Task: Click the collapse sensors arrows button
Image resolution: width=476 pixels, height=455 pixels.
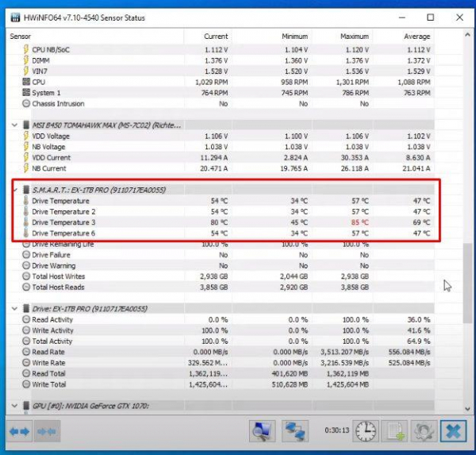Action: coord(47,431)
